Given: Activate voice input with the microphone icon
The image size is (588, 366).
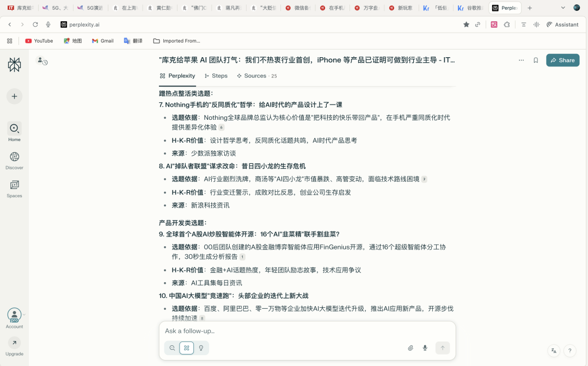Looking at the screenshot, I should (x=425, y=347).
